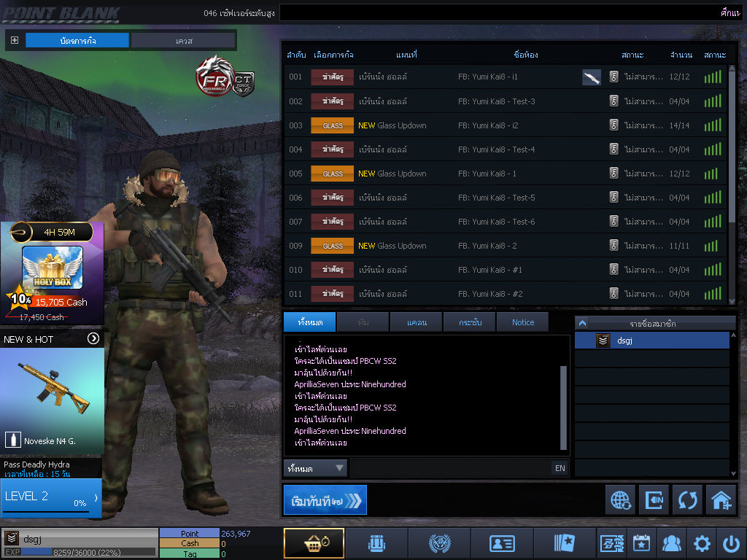Open the NEW & HOT arrow

[x=93, y=338]
